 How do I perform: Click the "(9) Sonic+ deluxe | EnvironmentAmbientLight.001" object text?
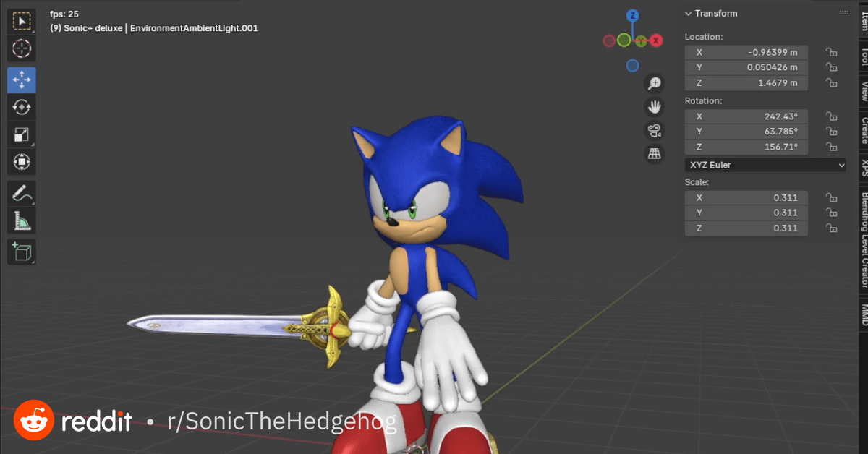(x=154, y=28)
